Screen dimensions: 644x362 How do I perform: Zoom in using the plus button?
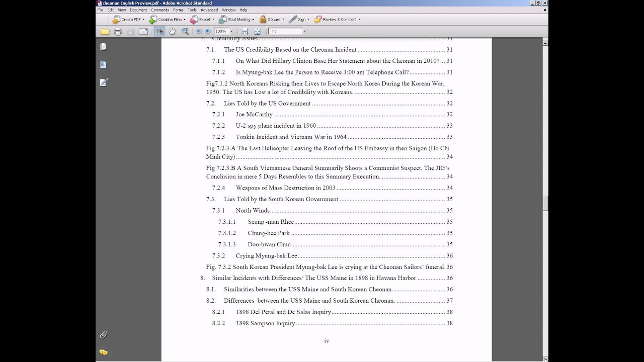208,31
